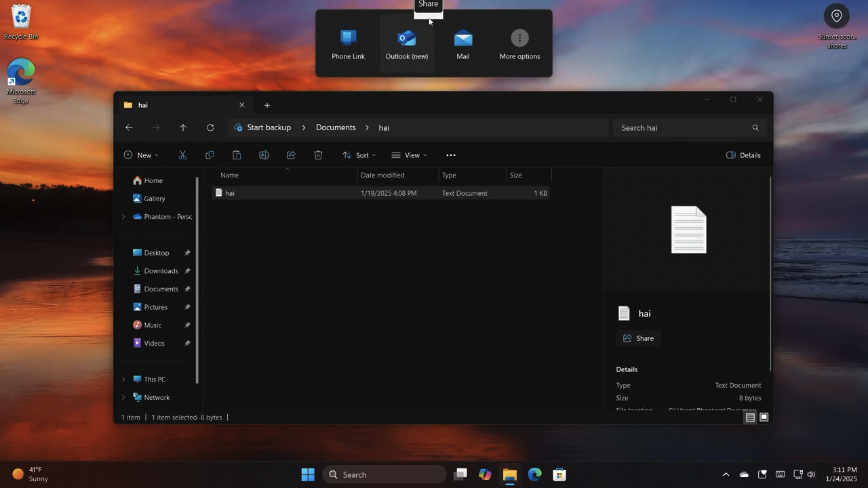Show hidden system tray icons
The height and width of the screenshot is (488, 868).
point(726,474)
